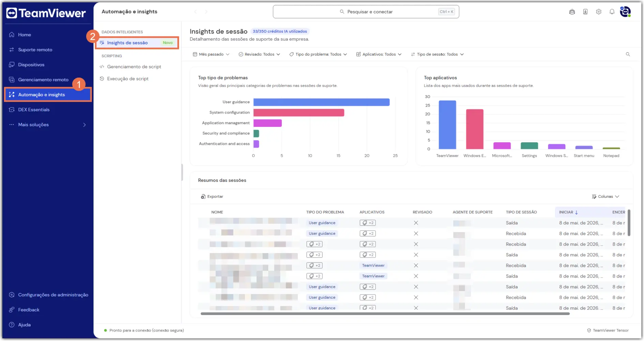Click the TIPO DO PROBLEMA column header
This screenshot has width=644, height=341.
click(325, 212)
